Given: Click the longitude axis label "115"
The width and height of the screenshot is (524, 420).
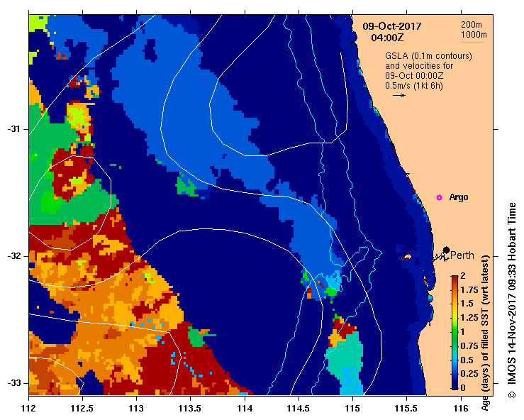Looking at the screenshot, I should click(352, 409).
